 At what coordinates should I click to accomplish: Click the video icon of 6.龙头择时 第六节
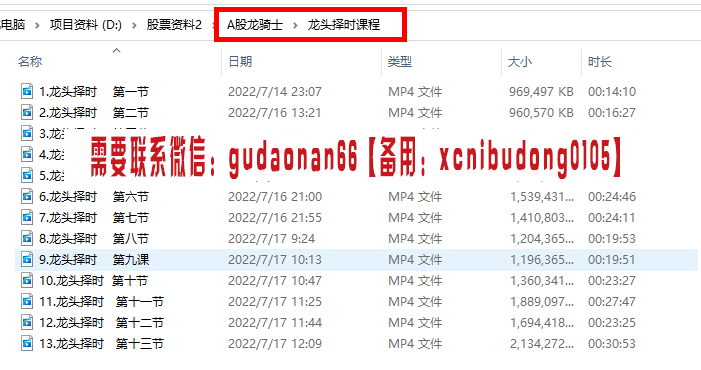pyautogui.click(x=27, y=196)
